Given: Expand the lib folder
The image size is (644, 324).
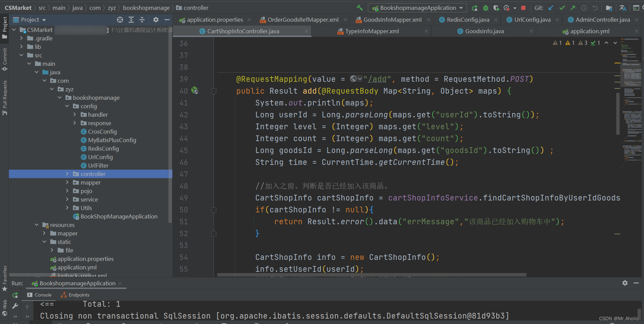Looking at the screenshot, I should [21, 47].
